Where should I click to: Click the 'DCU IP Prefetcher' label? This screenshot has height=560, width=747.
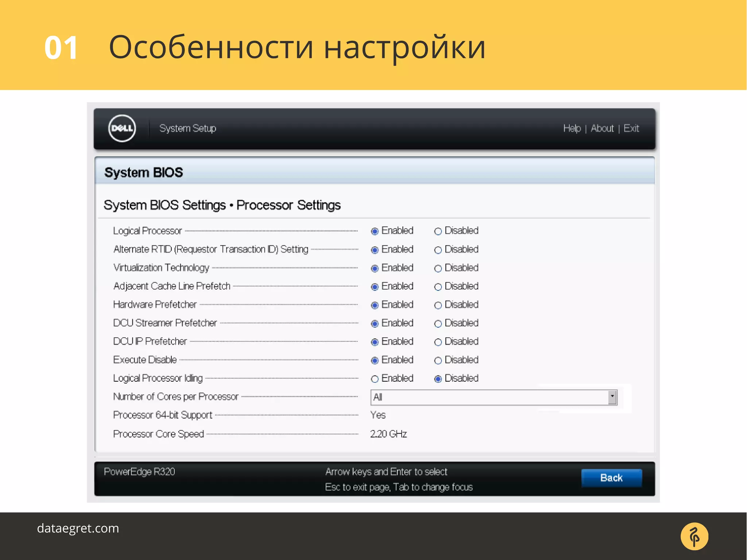coord(150,341)
